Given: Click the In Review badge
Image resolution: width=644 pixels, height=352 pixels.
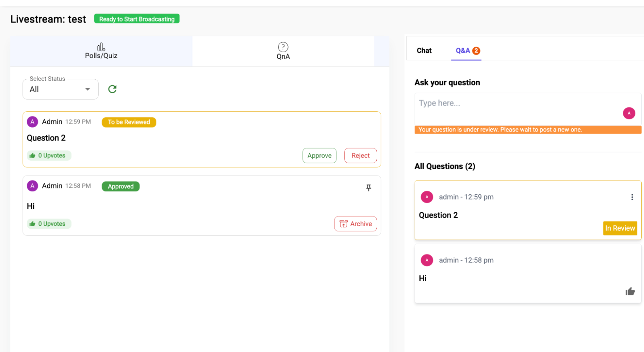Looking at the screenshot, I should click(620, 228).
